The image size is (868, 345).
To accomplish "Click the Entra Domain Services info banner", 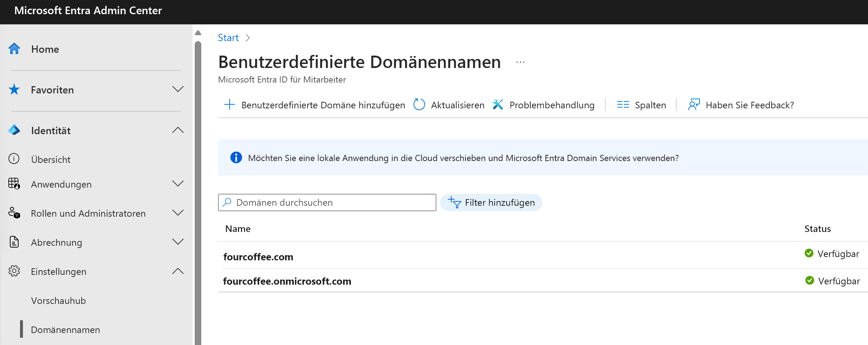I will coord(543,157).
